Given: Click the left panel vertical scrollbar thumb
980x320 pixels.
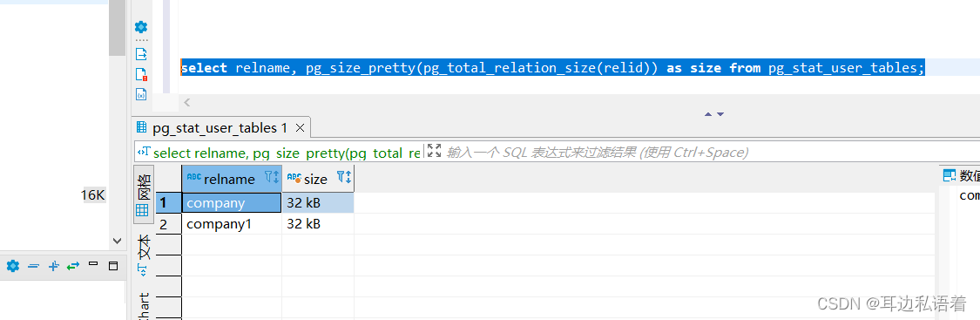Looking at the screenshot, I should coord(117,28).
